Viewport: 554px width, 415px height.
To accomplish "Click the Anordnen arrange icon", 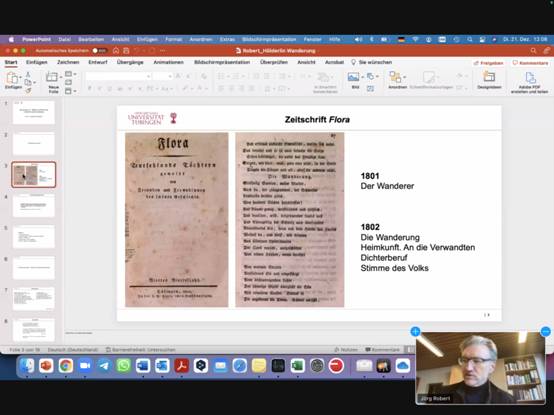I will (395, 77).
